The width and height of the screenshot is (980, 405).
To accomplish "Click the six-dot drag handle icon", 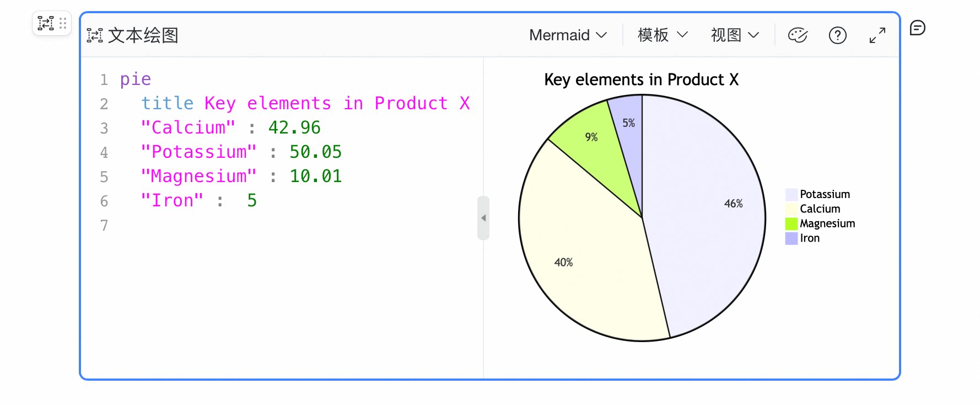I will 63,23.
